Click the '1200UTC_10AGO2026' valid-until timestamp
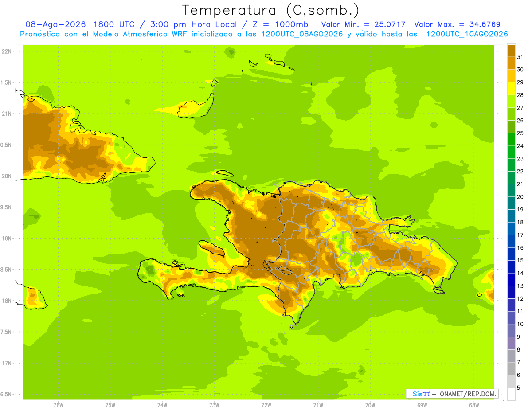 [x=467, y=34]
